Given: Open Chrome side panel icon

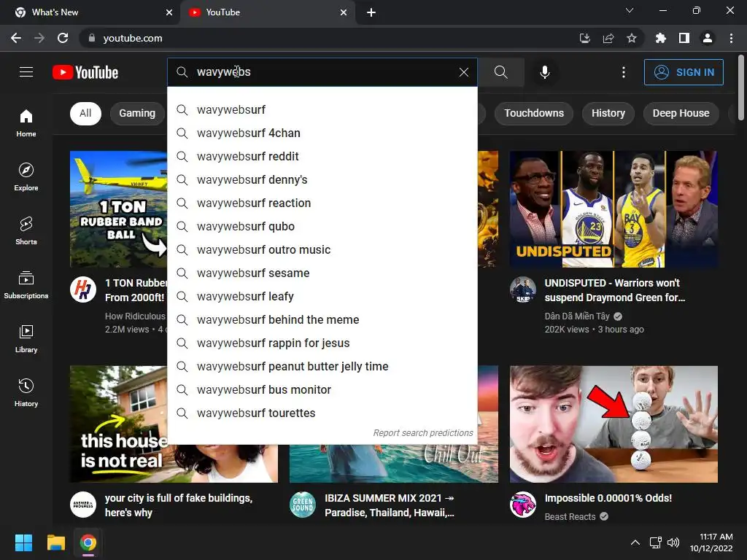Looking at the screenshot, I should [684, 38].
